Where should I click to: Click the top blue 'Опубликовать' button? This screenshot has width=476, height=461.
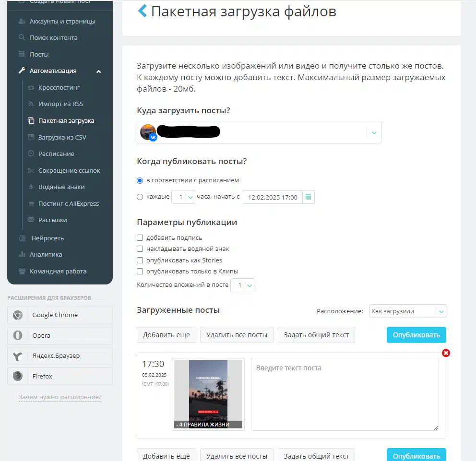[416, 335]
